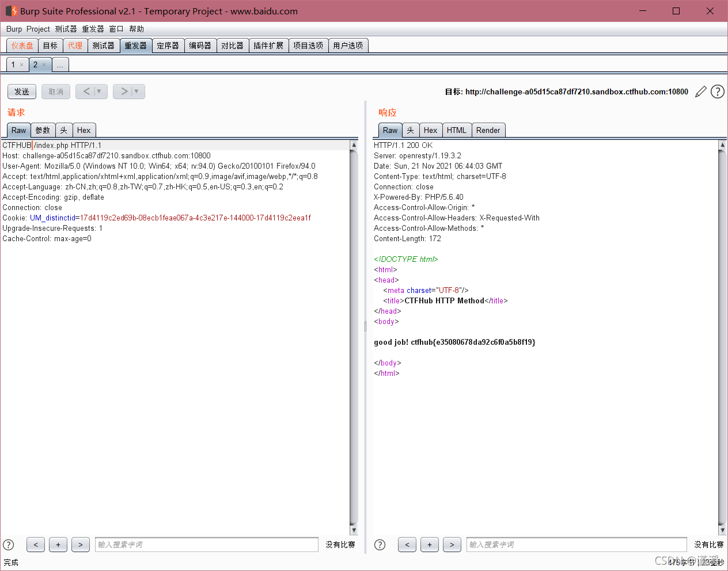Click the pencil icon to edit the target
This screenshot has height=571, width=728.
[701, 92]
